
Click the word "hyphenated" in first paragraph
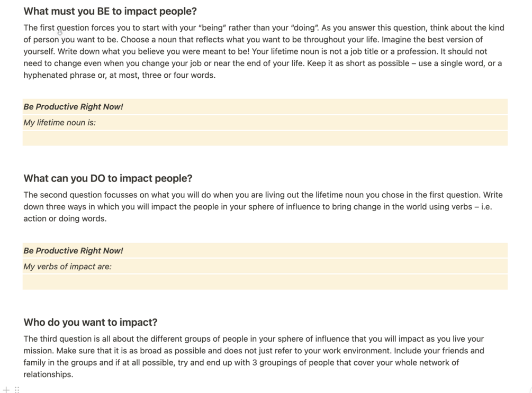coord(43,75)
